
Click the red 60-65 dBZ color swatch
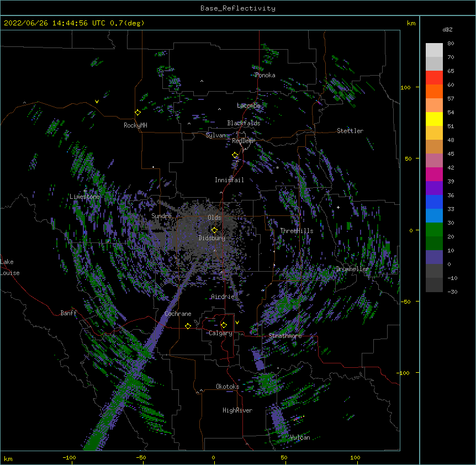click(434, 78)
